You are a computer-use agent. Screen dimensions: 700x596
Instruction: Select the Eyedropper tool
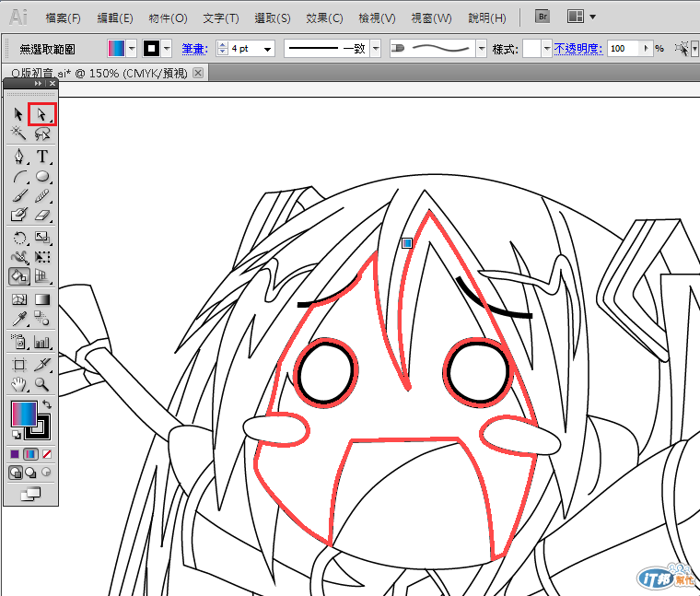(19, 319)
